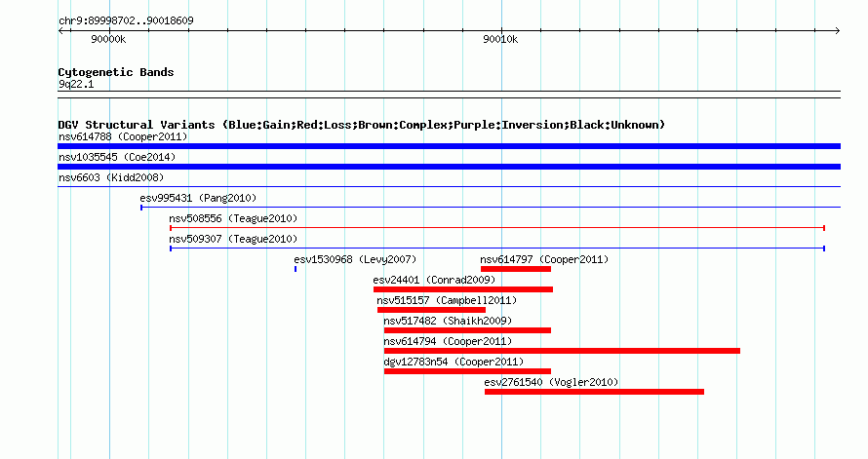Click the esv1530968 (Levy2007) label
The image size is (868, 459).
355,259
